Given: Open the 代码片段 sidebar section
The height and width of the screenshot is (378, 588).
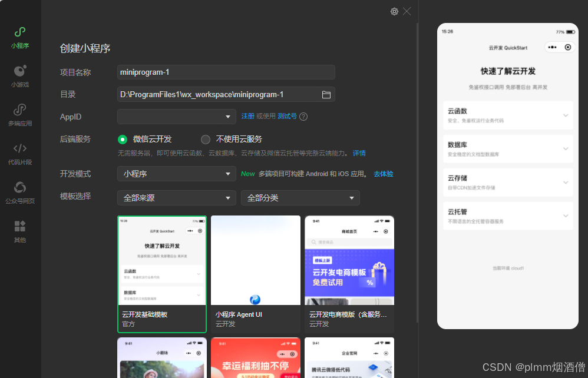Looking at the screenshot, I should pyautogui.click(x=20, y=154).
